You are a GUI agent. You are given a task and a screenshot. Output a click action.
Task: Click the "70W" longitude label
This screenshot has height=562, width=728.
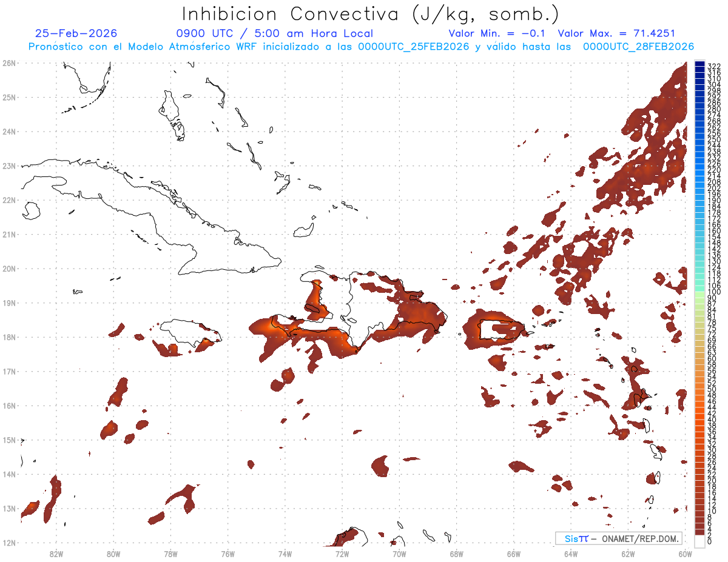399,554
